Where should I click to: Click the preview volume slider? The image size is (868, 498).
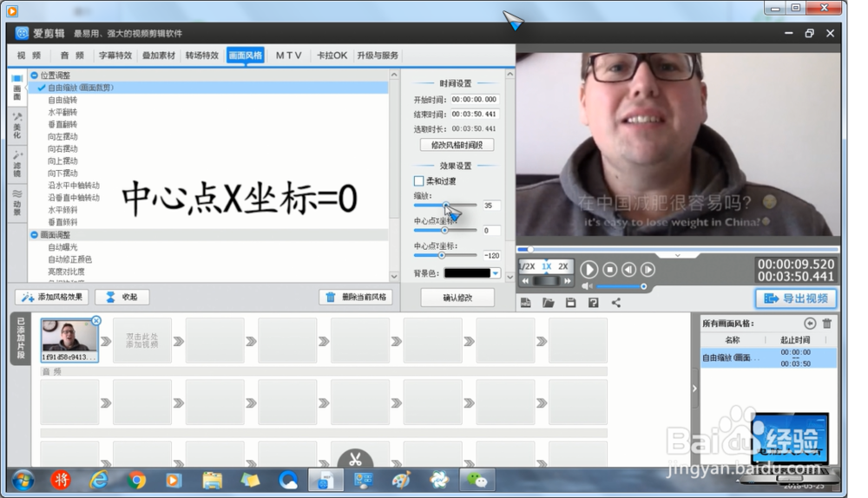click(621, 286)
